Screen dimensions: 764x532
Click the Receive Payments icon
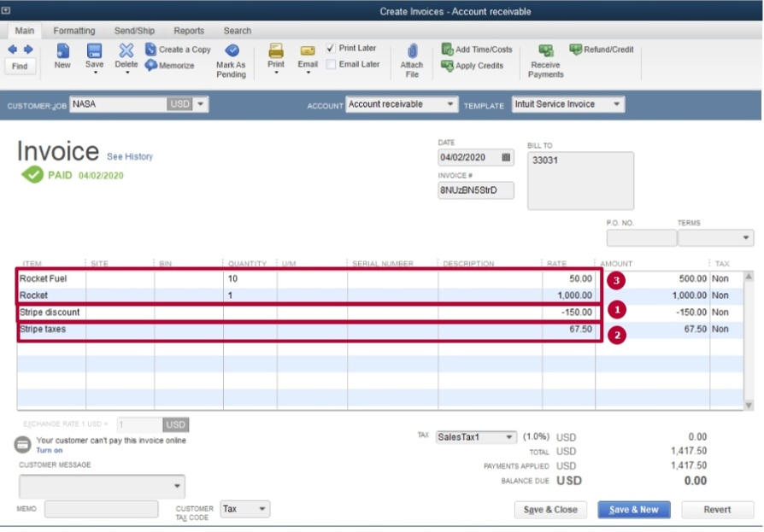click(544, 57)
